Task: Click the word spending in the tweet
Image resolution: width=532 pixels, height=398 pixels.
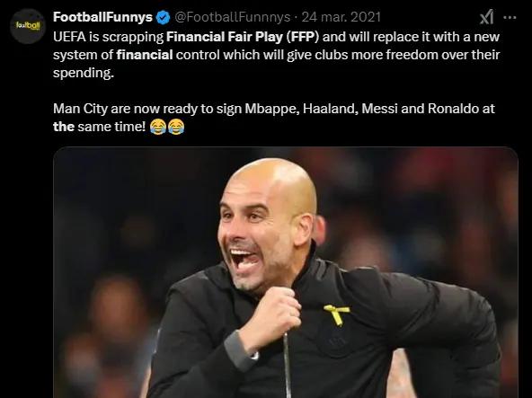Action: point(84,73)
